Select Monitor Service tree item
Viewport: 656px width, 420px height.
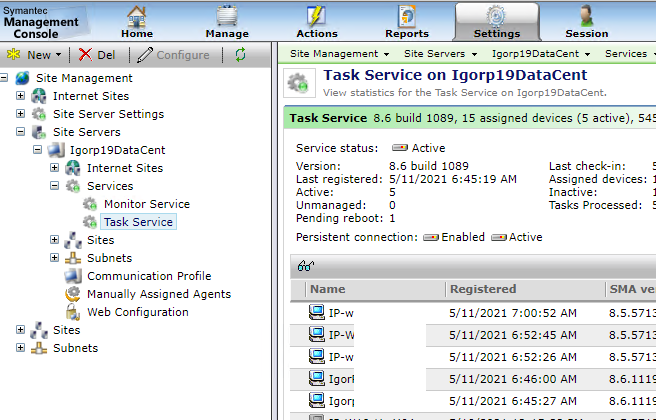(x=147, y=204)
